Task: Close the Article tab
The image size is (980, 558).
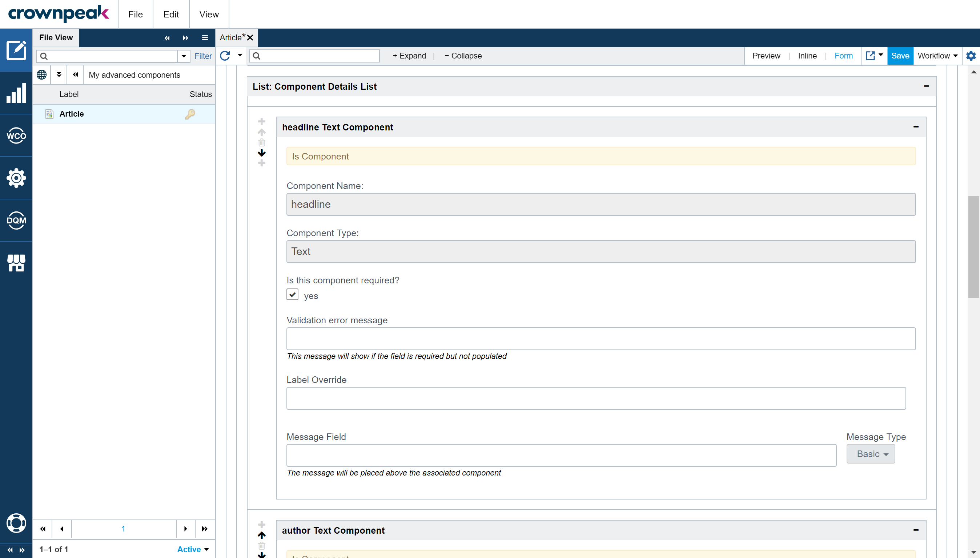Action: [x=250, y=37]
